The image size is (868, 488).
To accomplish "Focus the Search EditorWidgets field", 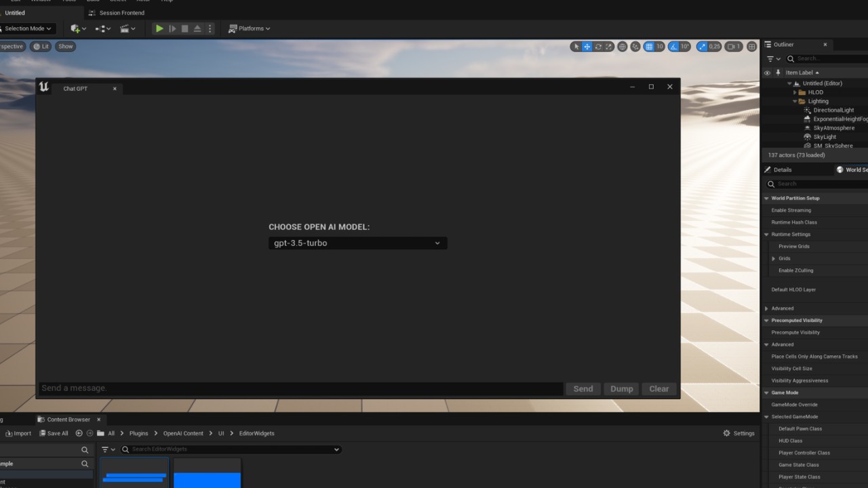I will click(231, 449).
